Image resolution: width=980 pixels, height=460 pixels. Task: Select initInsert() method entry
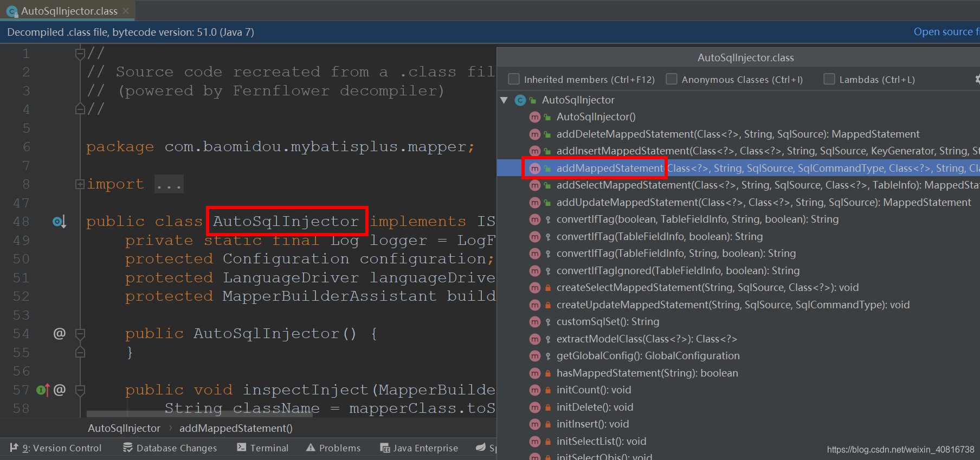click(592, 424)
